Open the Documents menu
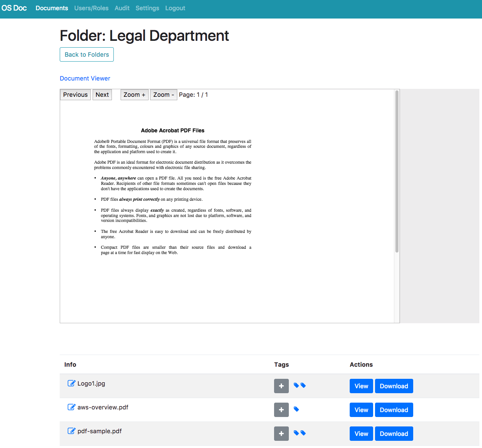Image resolution: width=482 pixels, height=448 pixels. coord(51,8)
